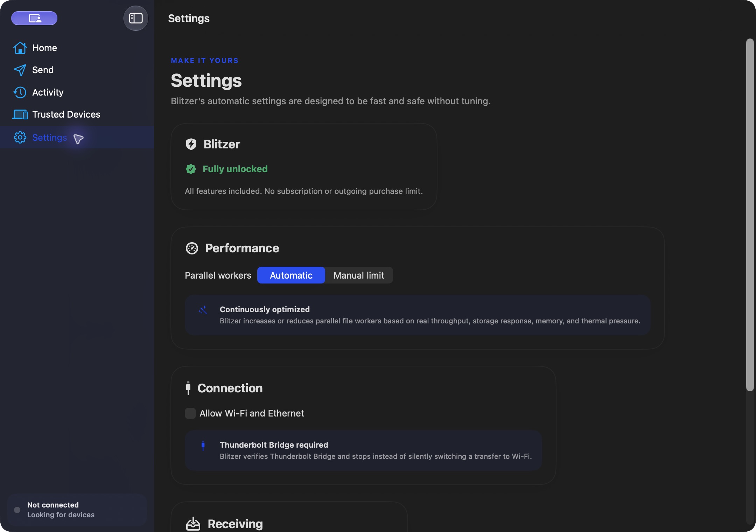This screenshot has width=756, height=532.
Task: Click the blue Thunderbolt Bridge plug icon
Action: 203,446
